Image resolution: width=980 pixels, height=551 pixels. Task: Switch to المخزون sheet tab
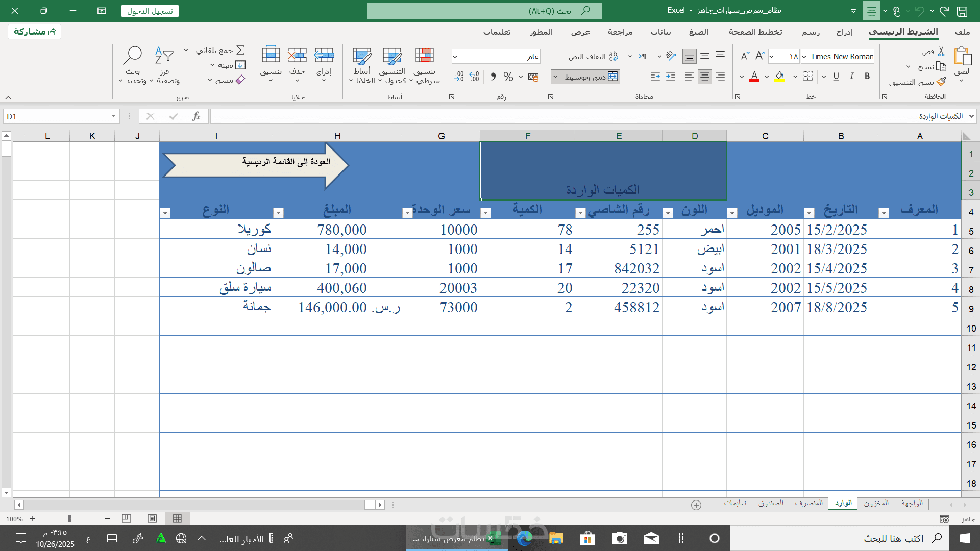[x=876, y=504]
